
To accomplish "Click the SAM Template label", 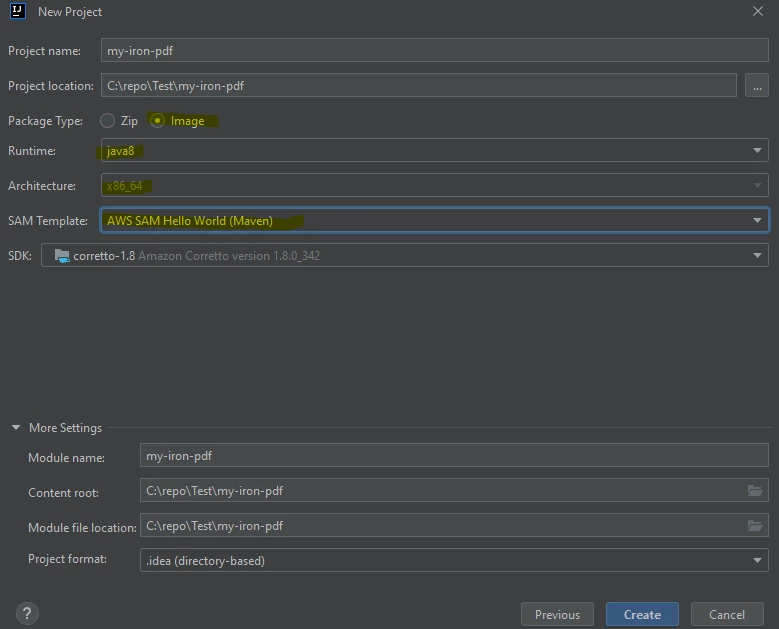I will 48,221.
